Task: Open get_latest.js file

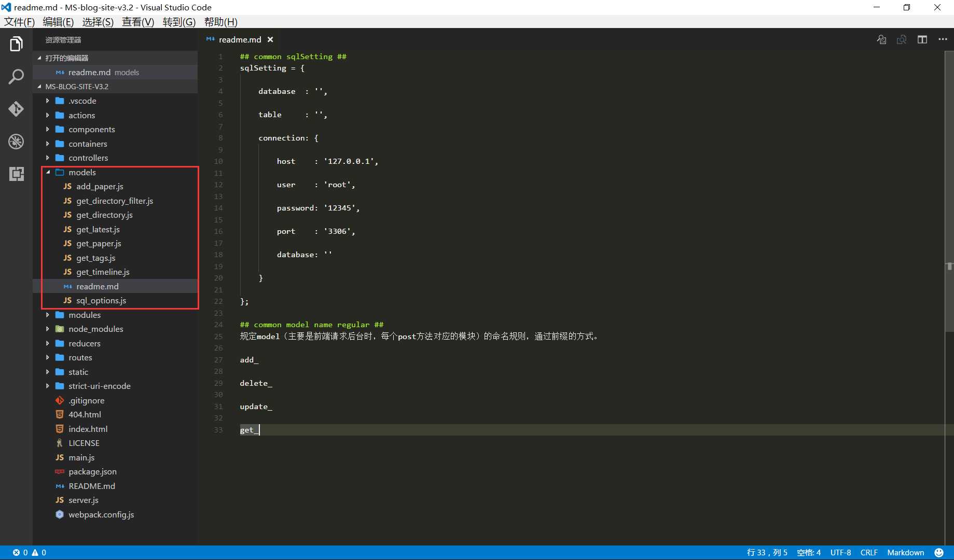Action: click(98, 229)
